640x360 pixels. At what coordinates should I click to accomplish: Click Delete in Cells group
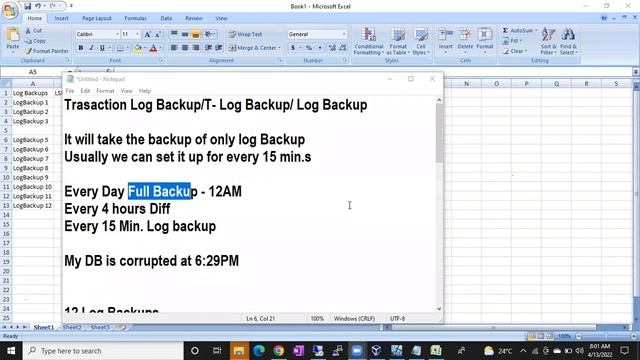465,41
